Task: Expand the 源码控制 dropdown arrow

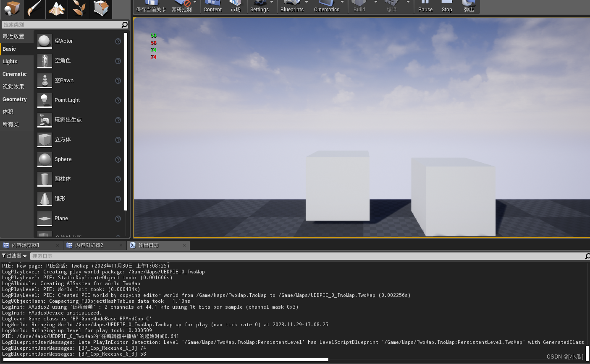Action: pos(195,2)
